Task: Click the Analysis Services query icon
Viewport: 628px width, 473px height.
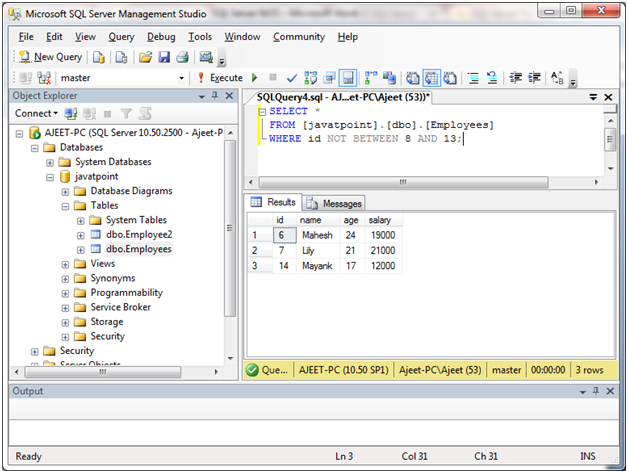Action: (x=121, y=57)
